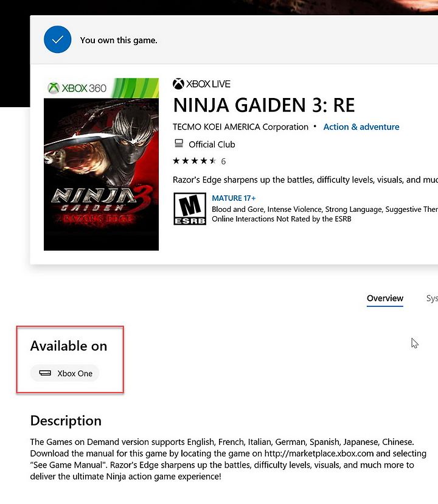Click the blue checkmark ownership icon
This screenshot has height=504, width=438.
(x=58, y=40)
